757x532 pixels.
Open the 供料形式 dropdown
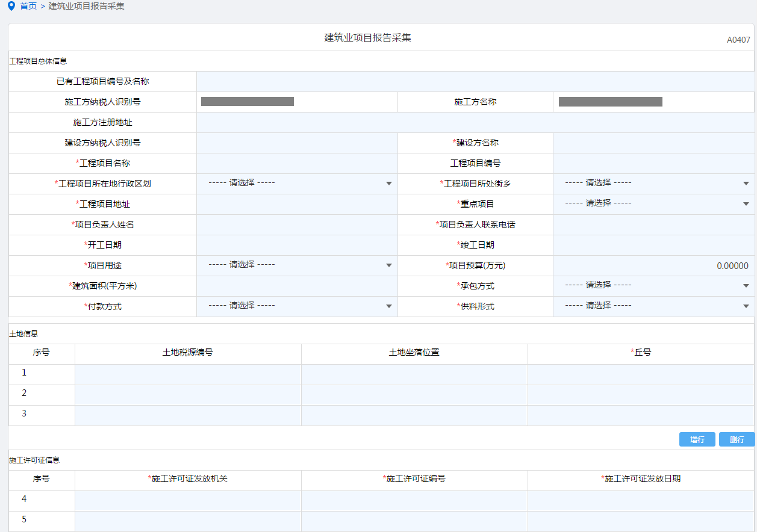(x=653, y=306)
